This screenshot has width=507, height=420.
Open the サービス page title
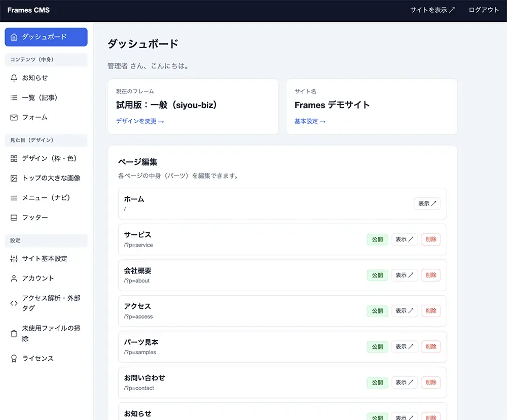(x=137, y=234)
